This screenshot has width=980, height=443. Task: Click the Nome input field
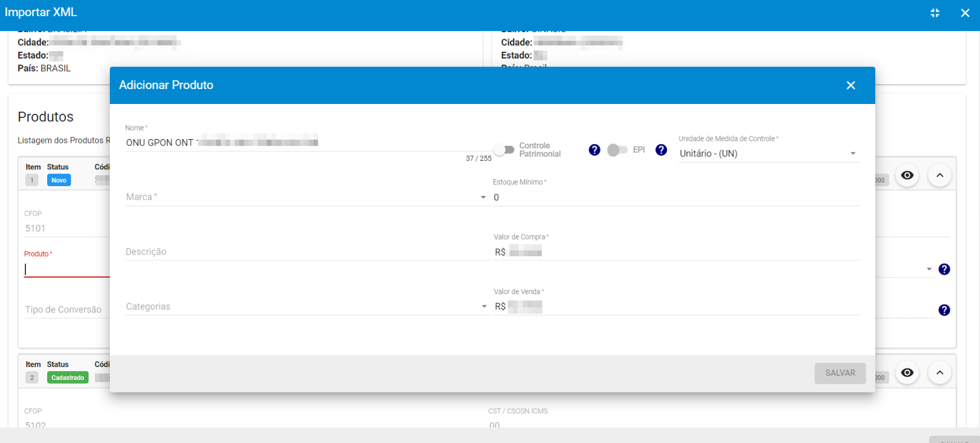(308, 142)
